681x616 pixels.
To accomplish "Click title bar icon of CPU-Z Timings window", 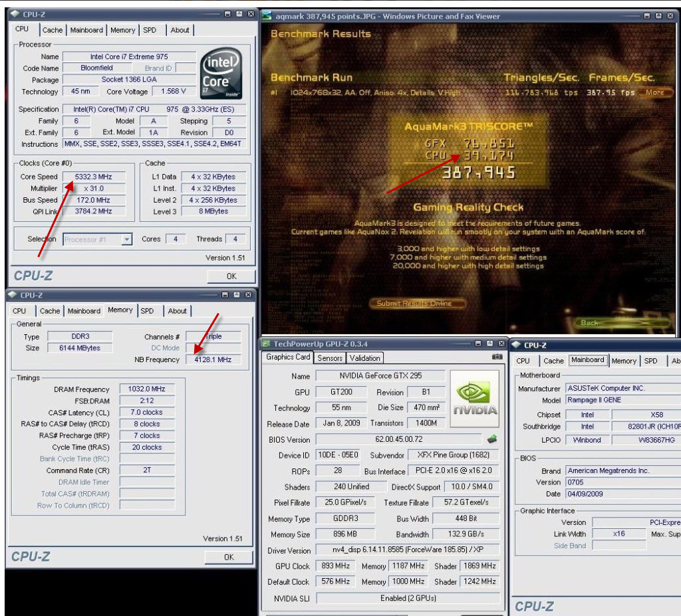I will (x=12, y=295).
